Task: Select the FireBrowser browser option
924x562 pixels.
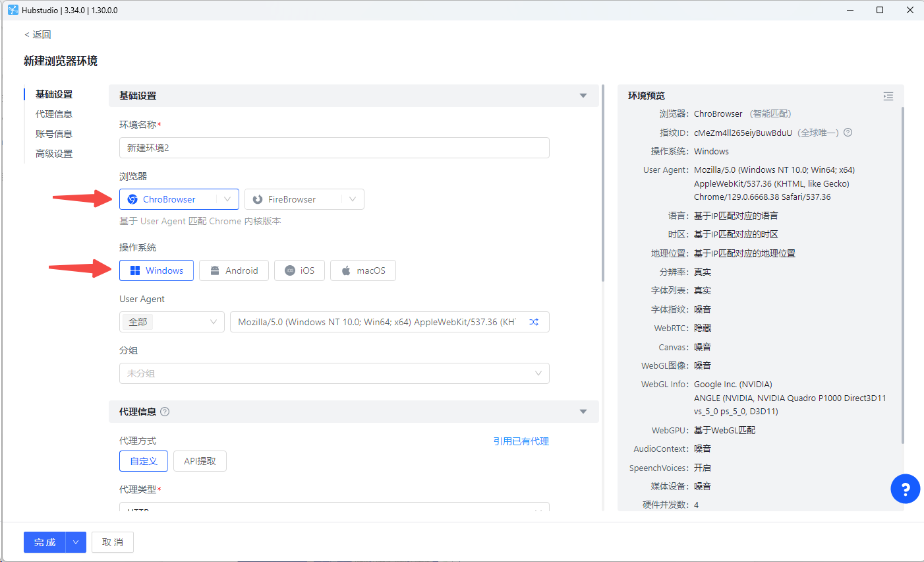Action: [304, 199]
